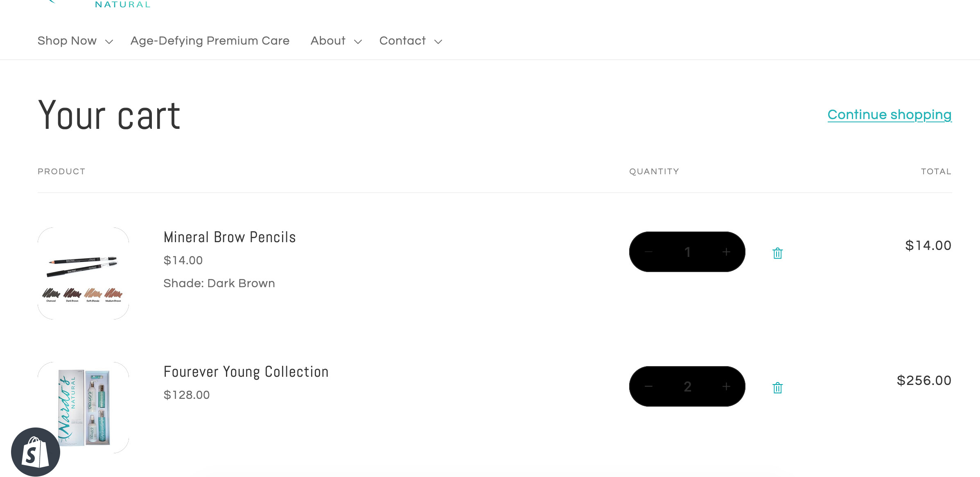Select the quantity field showing 2

pyautogui.click(x=687, y=387)
